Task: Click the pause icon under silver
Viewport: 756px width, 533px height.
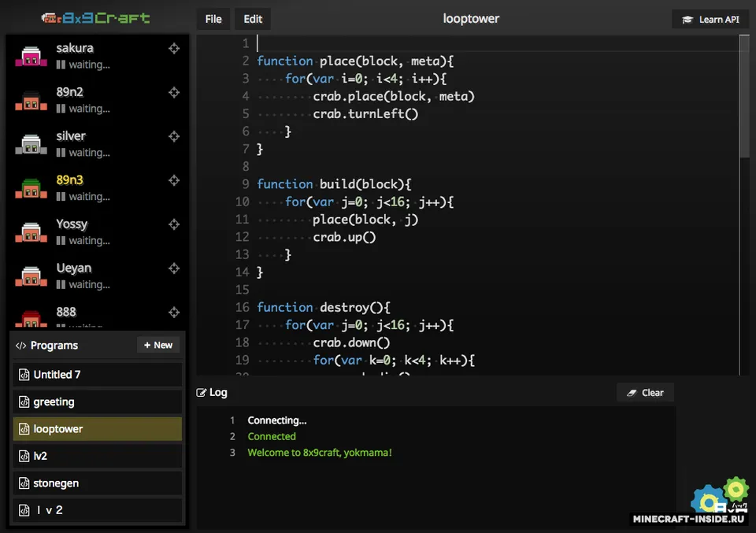Action: click(x=61, y=153)
